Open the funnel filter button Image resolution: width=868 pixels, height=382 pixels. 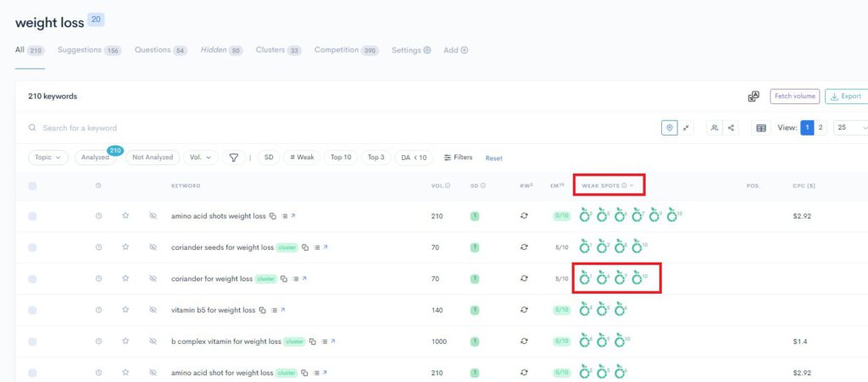(234, 158)
